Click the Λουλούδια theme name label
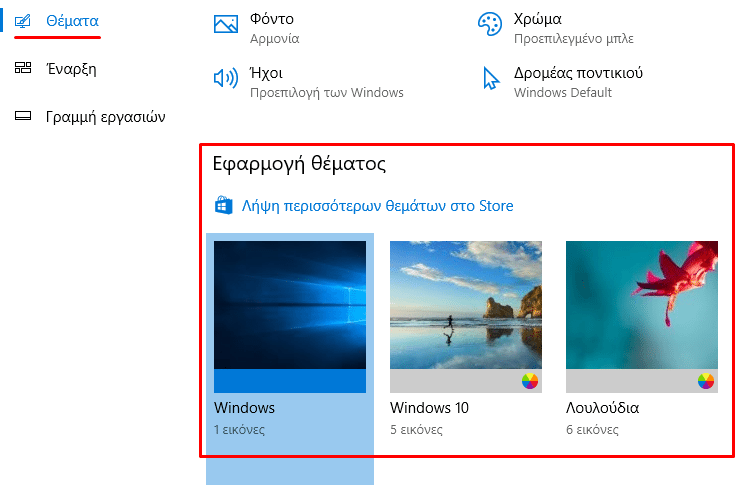Screen dimensions: 750x500 (603, 408)
